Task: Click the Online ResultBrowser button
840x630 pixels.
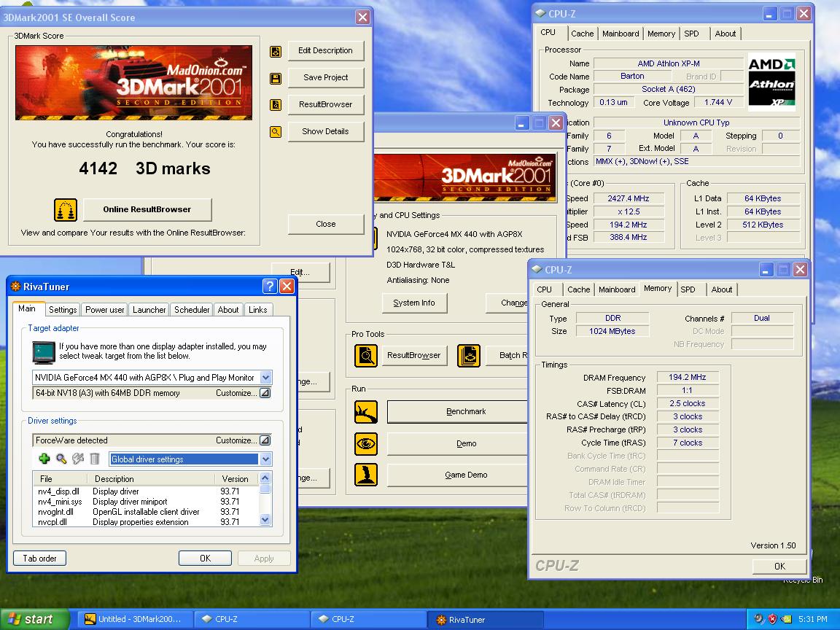Action: [147, 210]
